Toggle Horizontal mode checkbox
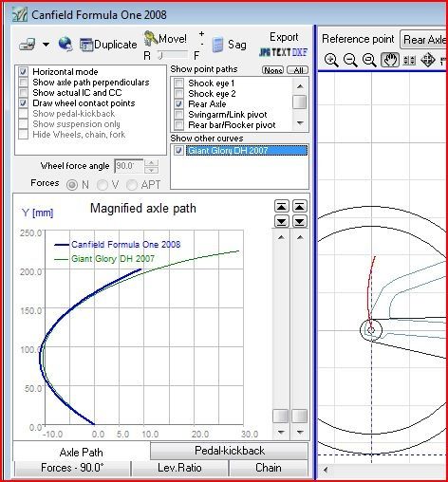Image resolution: width=448 pixels, height=482 pixels. click(23, 71)
